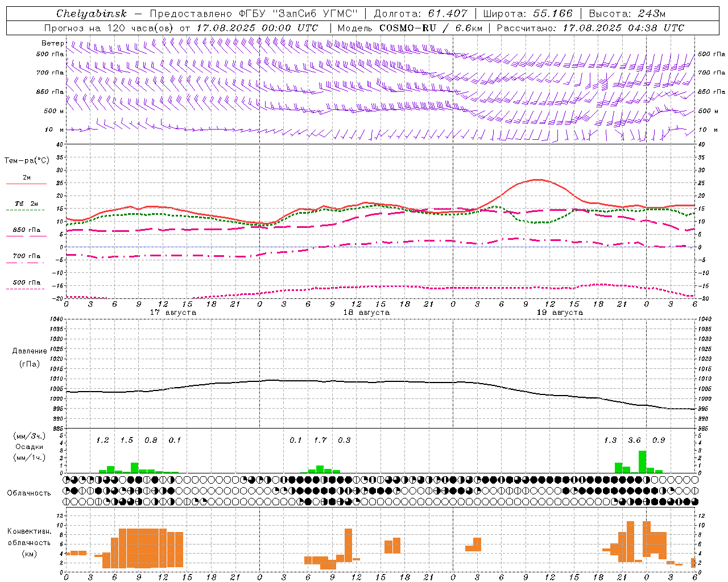This screenshot has height=582, width=728.
Task: Click the tallest green bar below the "1.5" value
Action: point(135,468)
